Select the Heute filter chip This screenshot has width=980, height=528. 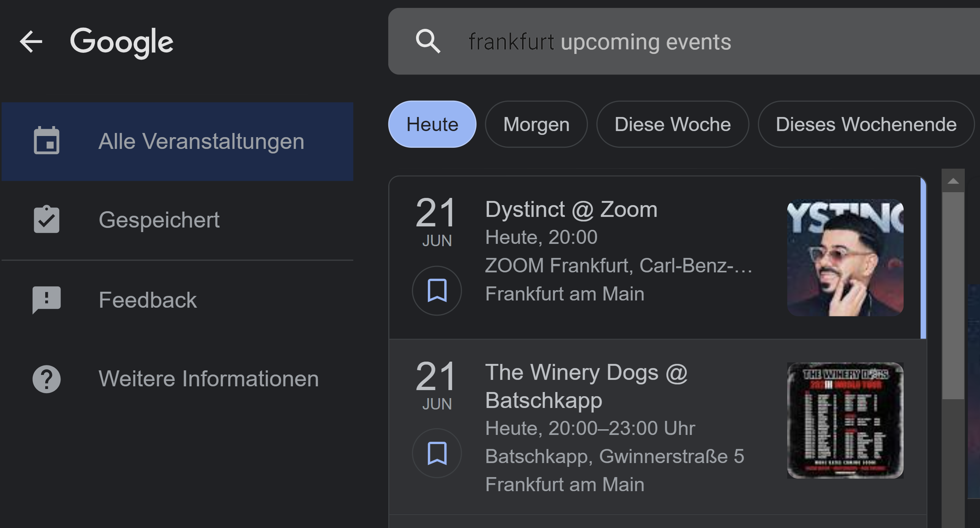coord(432,124)
